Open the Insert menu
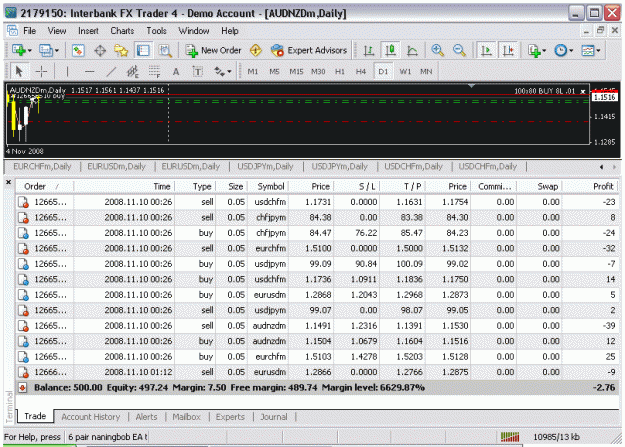Image resolution: width=625 pixels, height=447 pixels. (88, 31)
